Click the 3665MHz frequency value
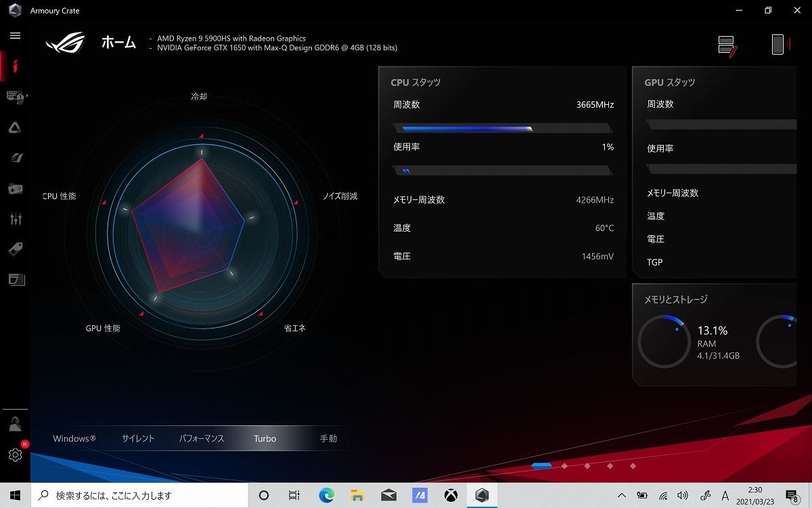The image size is (812, 508). (x=595, y=104)
